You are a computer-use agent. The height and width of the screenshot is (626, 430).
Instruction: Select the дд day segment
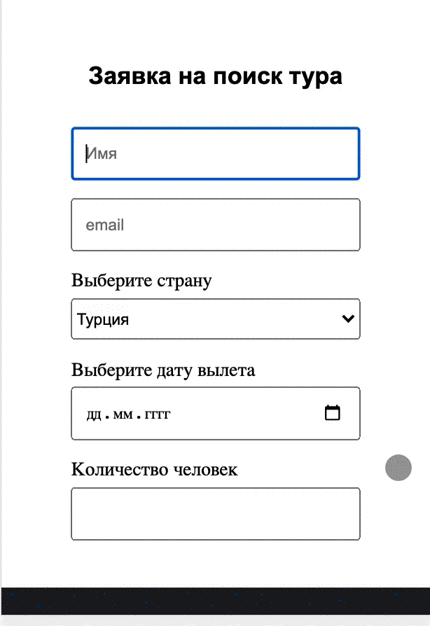coord(94,414)
